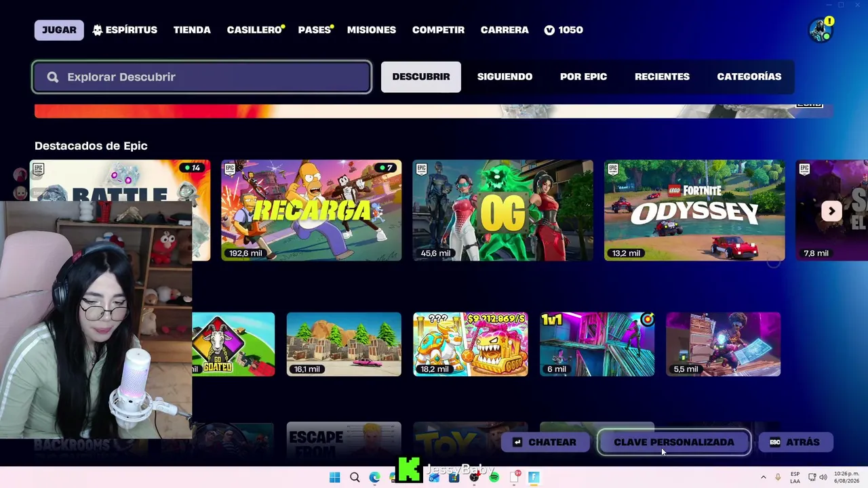This screenshot has width=868, height=488.
Task: Open the ESPÍRITUS menu item
Action: 125,30
